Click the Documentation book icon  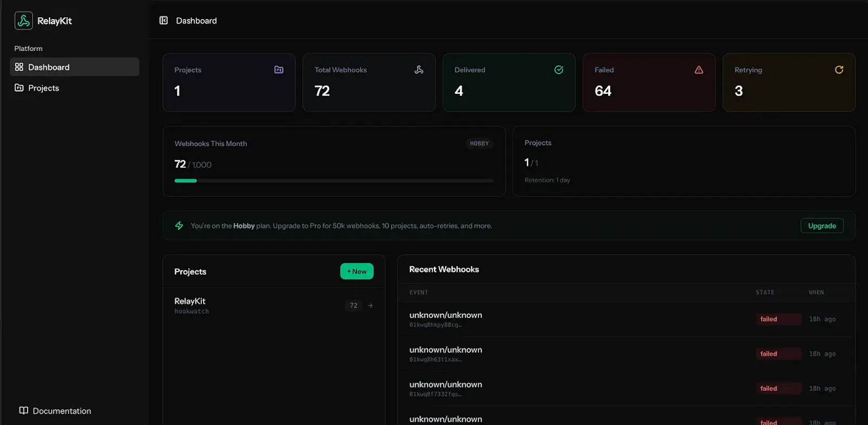tap(23, 411)
